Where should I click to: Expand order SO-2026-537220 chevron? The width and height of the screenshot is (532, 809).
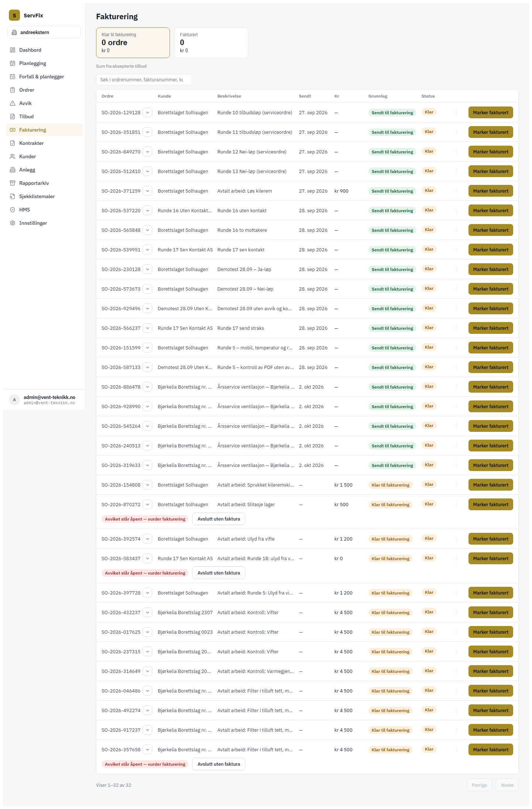click(x=147, y=210)
